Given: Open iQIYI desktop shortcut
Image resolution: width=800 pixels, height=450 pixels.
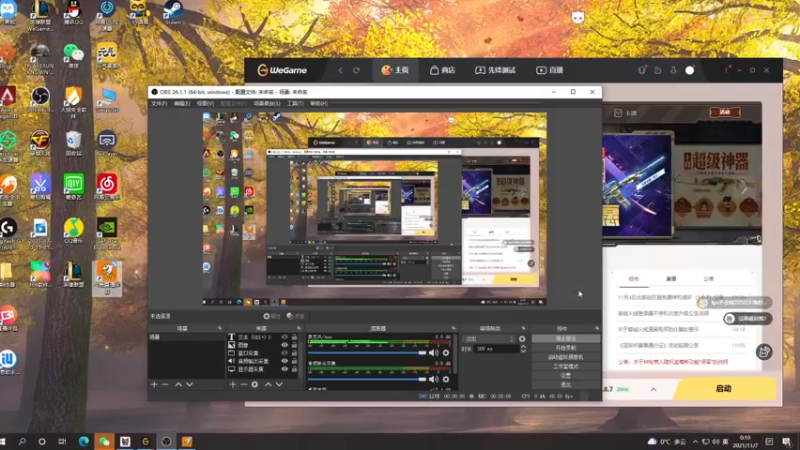Looking at the screenshot, I should click(73, 187).
